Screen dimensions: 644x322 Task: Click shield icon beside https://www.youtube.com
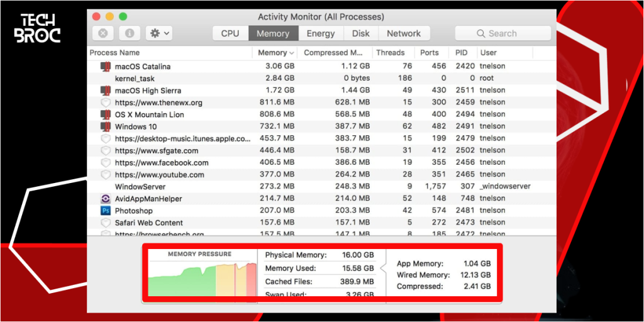(106, 175)
